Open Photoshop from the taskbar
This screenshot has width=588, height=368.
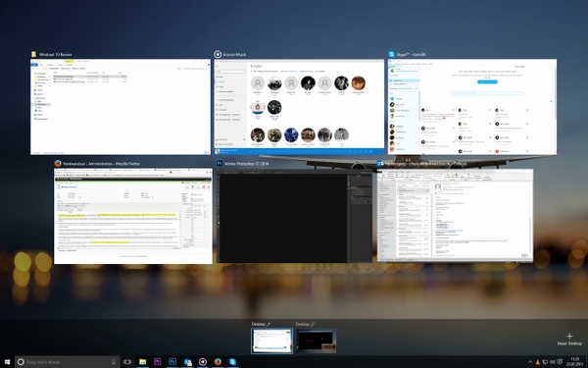(172, 362)
